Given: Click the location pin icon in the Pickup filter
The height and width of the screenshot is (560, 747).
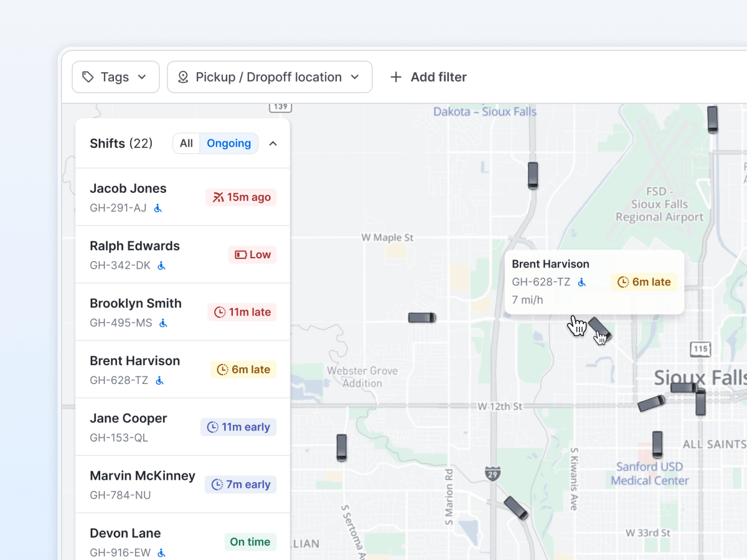Looking at the screenshot, I should point(183,77).
